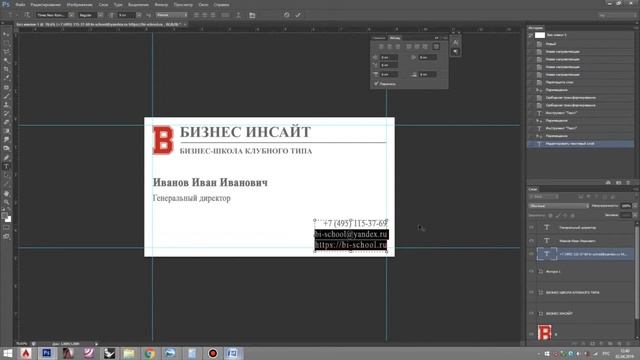
Task: Hide the 'Генеральный директор' layer
Action: 531,228
